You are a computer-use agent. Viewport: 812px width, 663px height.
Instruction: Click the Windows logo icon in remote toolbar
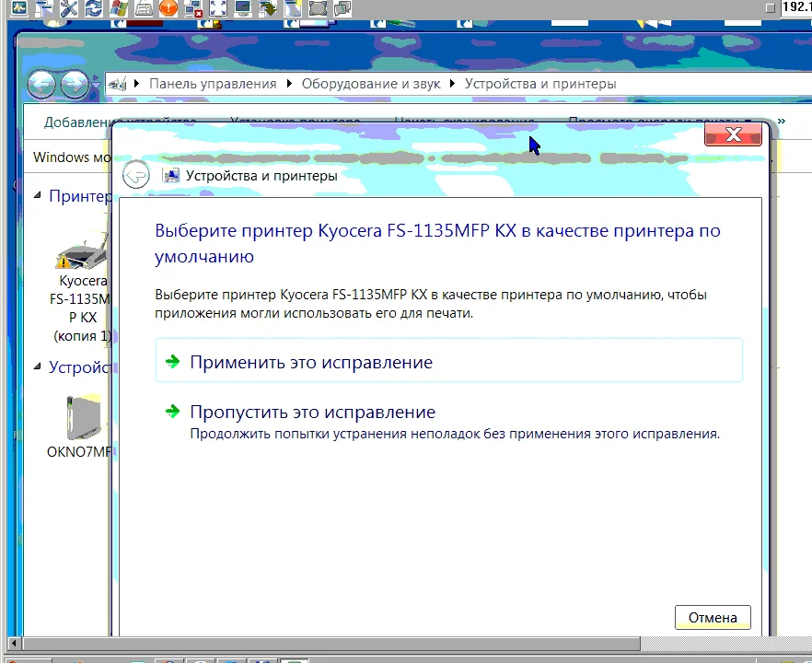click(119, 9)
